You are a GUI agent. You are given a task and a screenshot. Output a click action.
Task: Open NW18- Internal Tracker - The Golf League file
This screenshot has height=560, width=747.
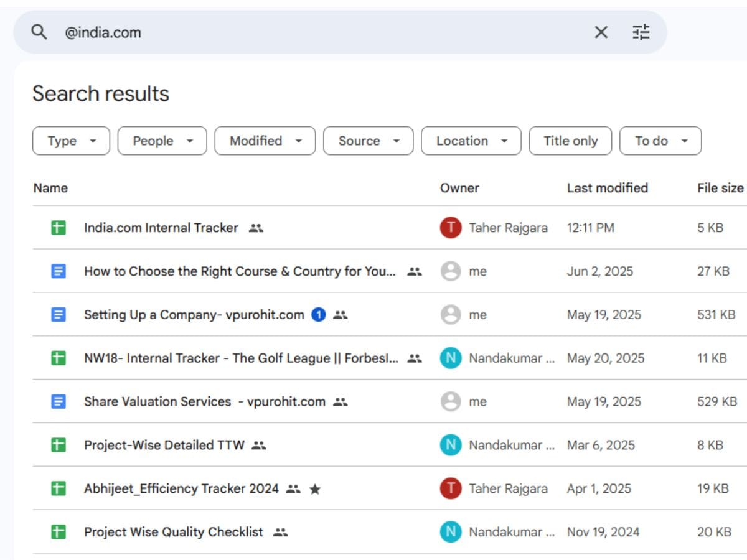point(242,358)
